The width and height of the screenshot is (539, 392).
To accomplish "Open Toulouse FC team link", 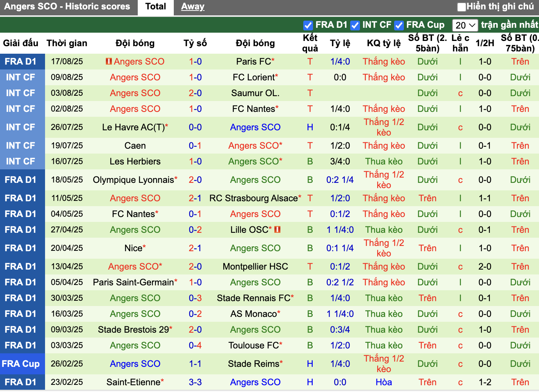I will (254, 345).
